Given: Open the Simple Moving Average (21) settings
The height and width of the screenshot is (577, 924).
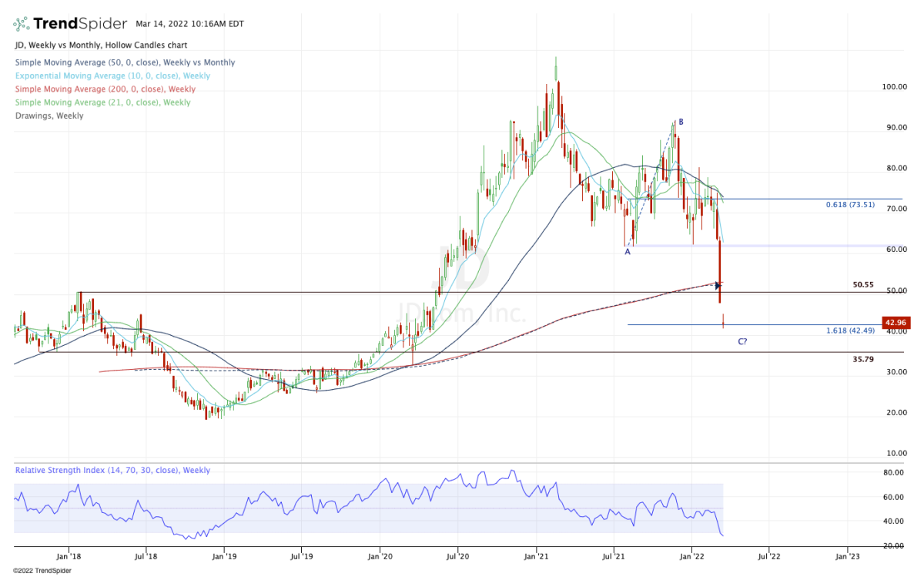Looking at the screenshot, I should (x=102, y=102).
